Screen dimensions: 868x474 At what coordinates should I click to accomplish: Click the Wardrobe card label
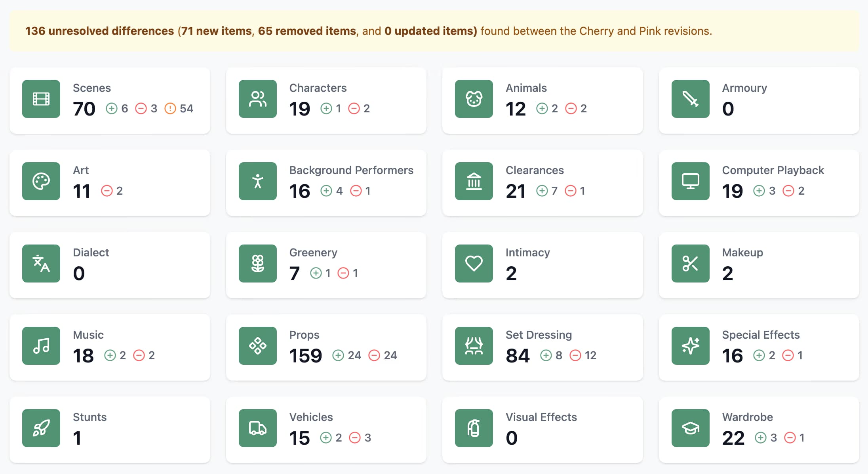[x=747, y=417]
